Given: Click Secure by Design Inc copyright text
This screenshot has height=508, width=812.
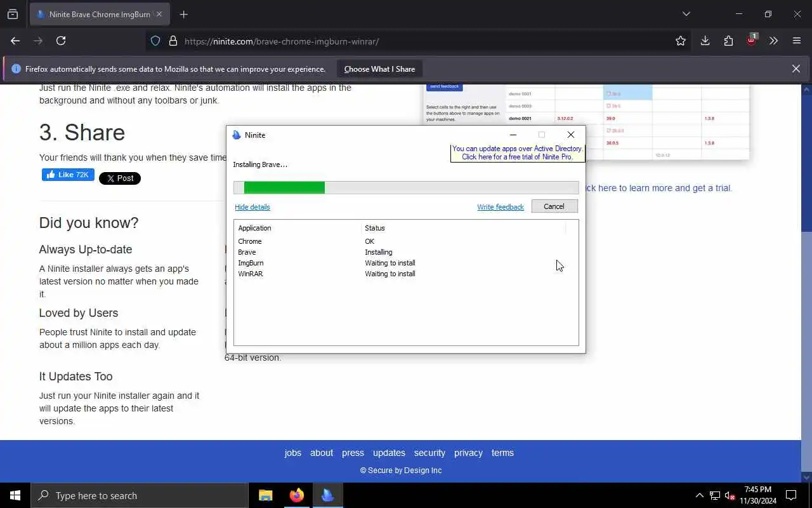Looking at the screenshot, I should coord(401,471).
